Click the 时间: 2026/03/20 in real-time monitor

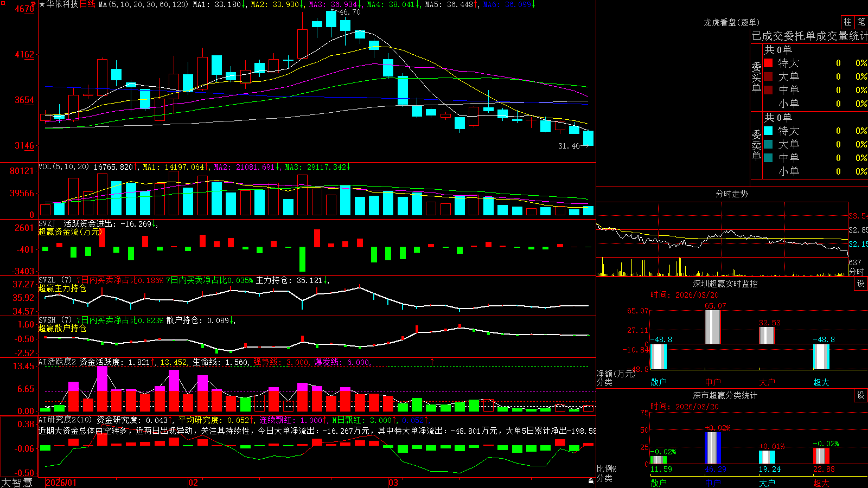point(685,295)
